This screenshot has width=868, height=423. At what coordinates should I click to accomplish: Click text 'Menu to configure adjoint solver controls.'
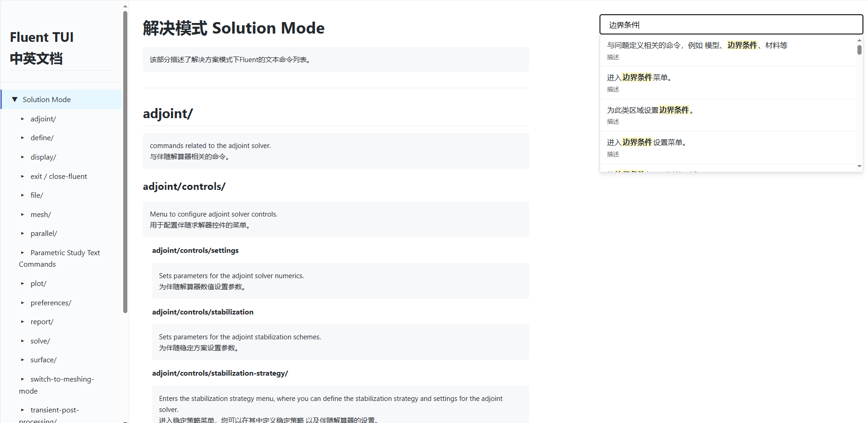point(214,214)
